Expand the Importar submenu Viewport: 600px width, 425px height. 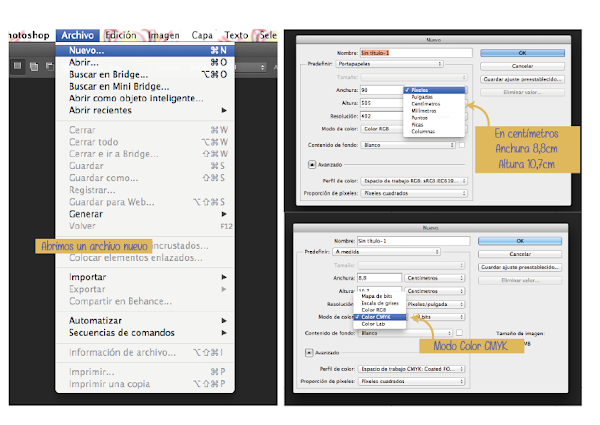145,277
